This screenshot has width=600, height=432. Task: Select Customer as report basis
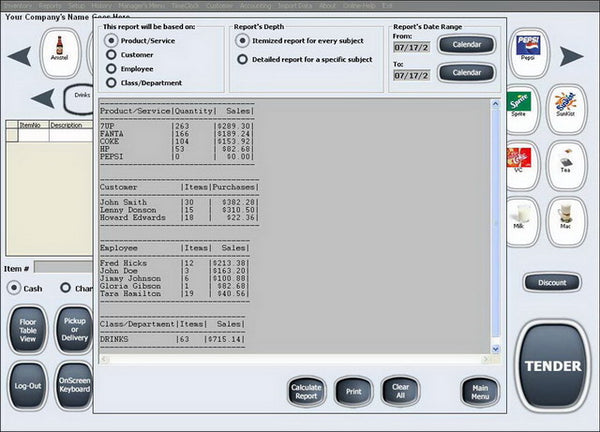coord(130,55)
